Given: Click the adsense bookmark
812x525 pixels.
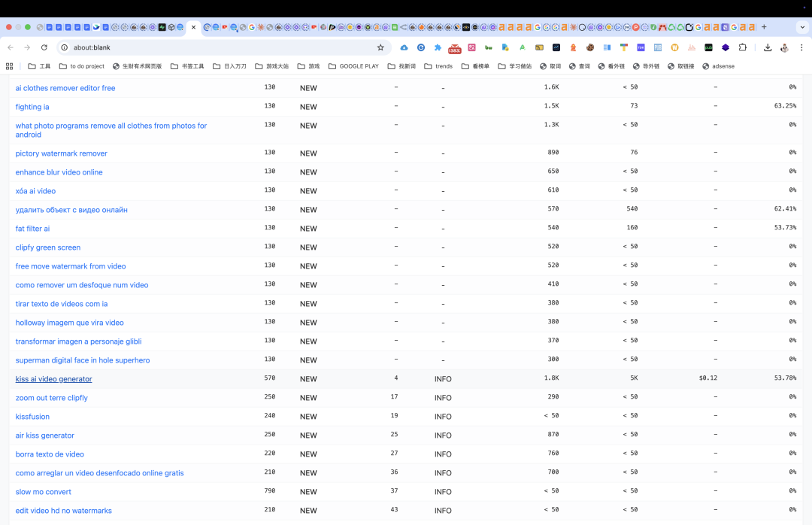Looking at the screenshot, I should click(718, 66).
